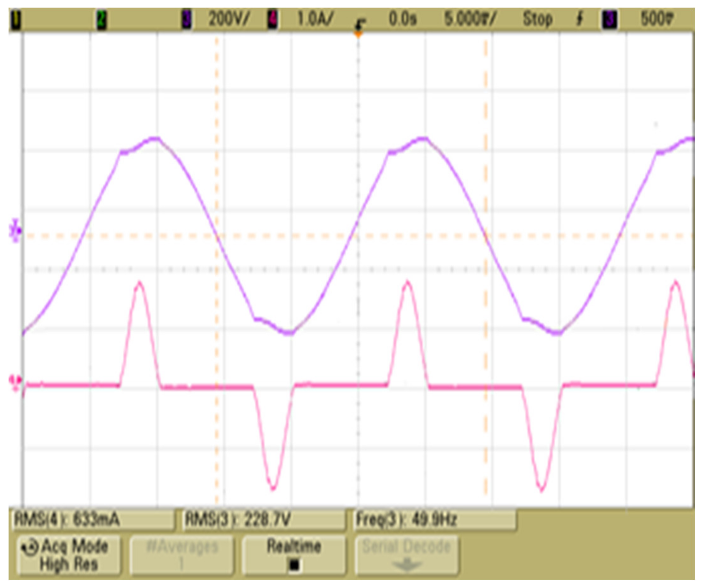Viewport: 701px width, 588px height.
Task: Open the #Averages selector
Action: point(182,555)
